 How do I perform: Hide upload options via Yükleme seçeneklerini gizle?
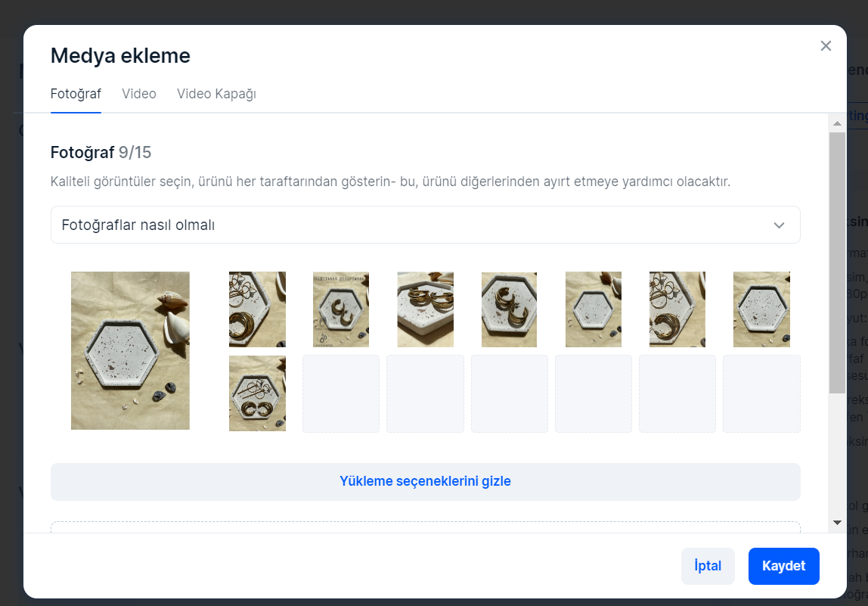(x=425, y=481)
